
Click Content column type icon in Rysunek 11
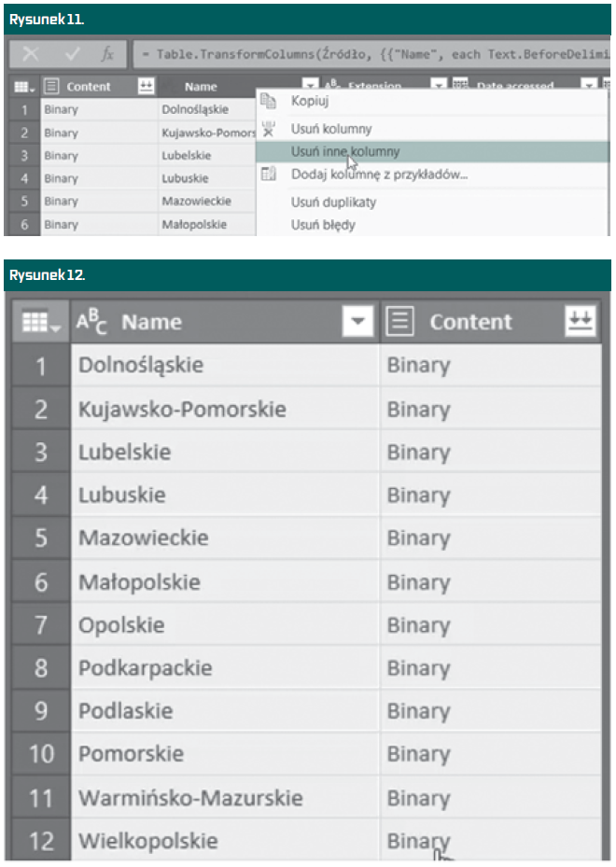click(51, 86)
